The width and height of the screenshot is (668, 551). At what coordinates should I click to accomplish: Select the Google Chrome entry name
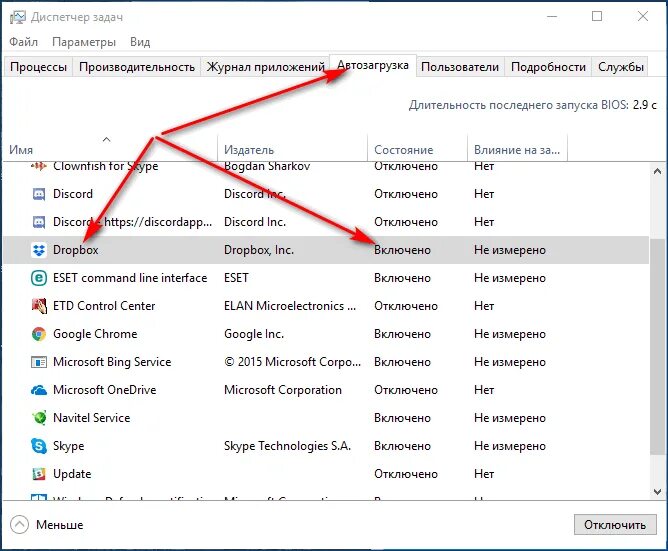[95, 334]
